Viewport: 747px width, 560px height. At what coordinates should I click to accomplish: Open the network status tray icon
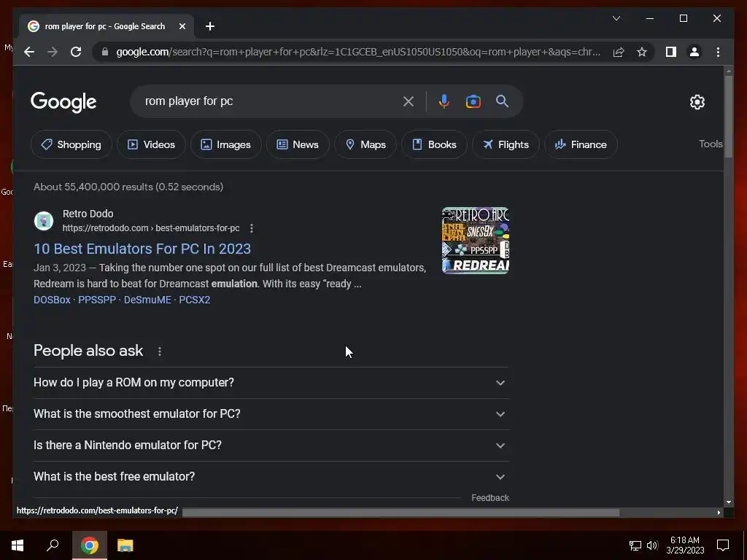point(635,545)
